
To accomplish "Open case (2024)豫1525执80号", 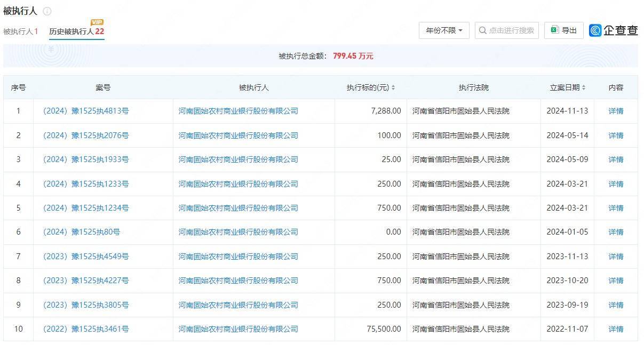I will [82, 232].
